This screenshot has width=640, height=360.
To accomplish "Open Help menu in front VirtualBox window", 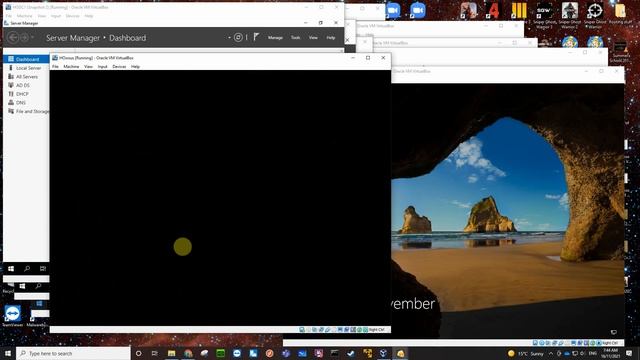I will [135, 67].
